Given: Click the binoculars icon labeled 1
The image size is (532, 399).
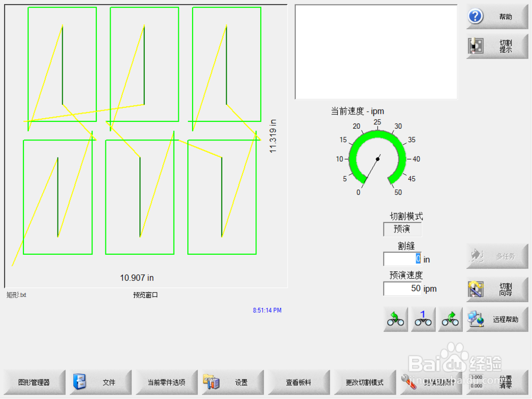Looking at the screenshot, I should (423, 319).
